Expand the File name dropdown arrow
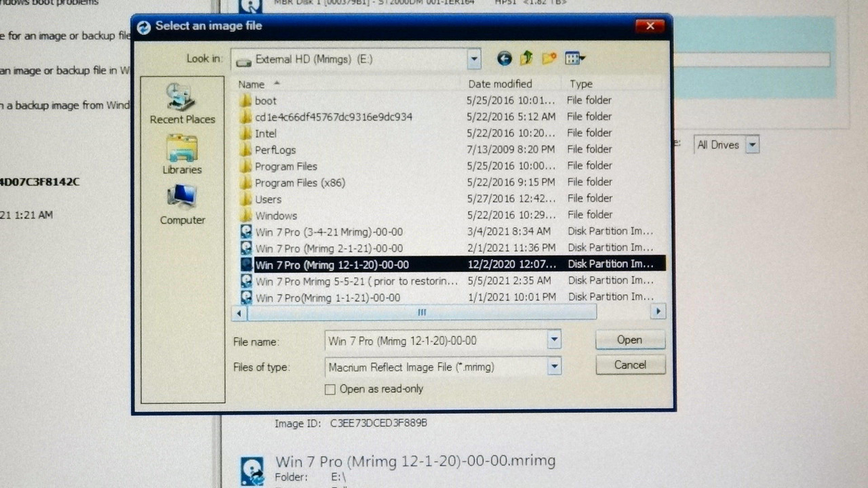The width and height of the screenshot is (868, 488). 554,340
